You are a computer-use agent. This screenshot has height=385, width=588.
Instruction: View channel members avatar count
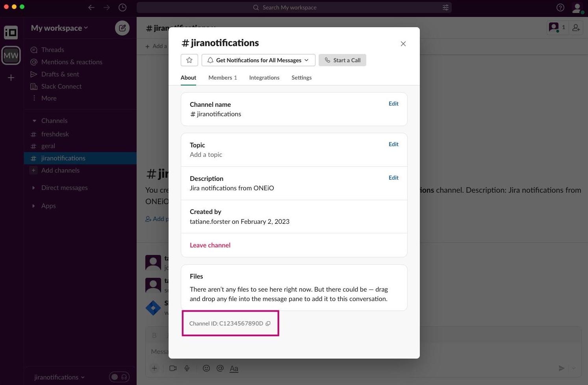[x=558, y=28]
